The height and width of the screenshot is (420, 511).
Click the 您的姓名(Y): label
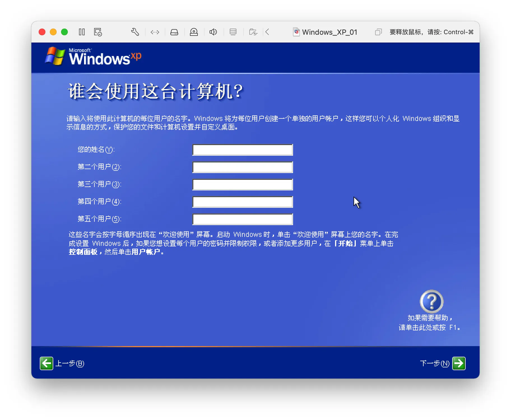[96, 150]
